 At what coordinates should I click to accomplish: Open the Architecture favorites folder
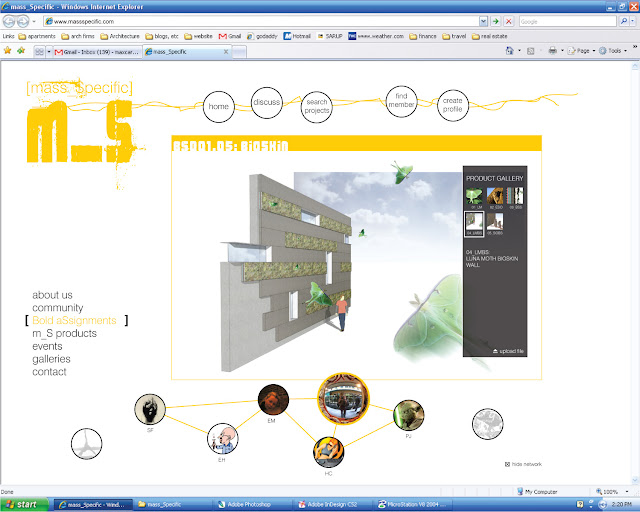click(x=120, y=36)
